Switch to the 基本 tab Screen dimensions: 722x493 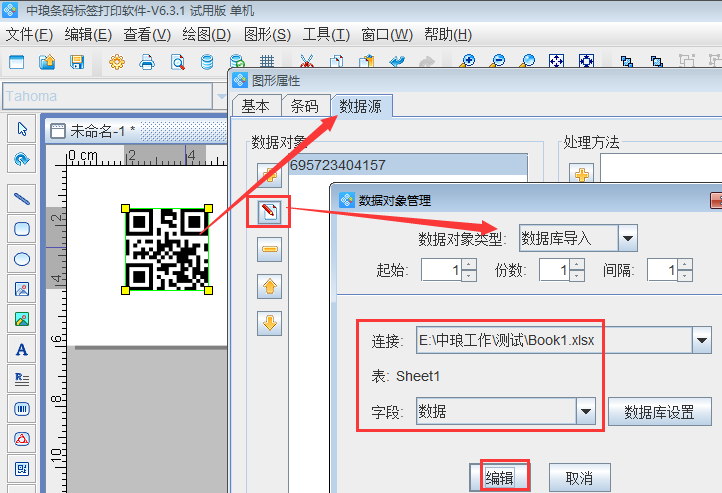pyautogui.click(x=255, y=106)
